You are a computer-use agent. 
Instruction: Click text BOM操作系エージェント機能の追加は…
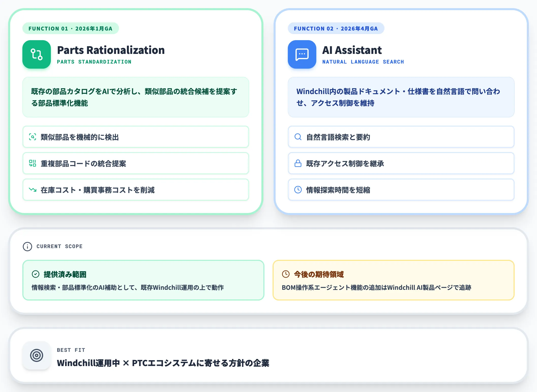(377, 288)
